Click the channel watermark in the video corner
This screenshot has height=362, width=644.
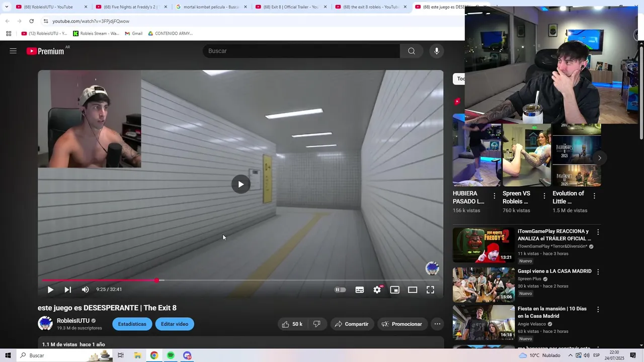click(432, 268)
